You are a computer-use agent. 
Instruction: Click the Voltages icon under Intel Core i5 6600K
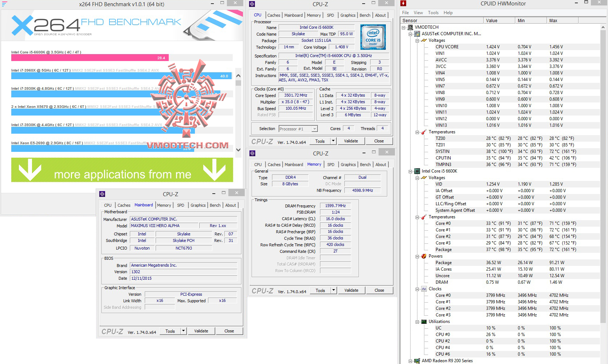tap(424, 178)
